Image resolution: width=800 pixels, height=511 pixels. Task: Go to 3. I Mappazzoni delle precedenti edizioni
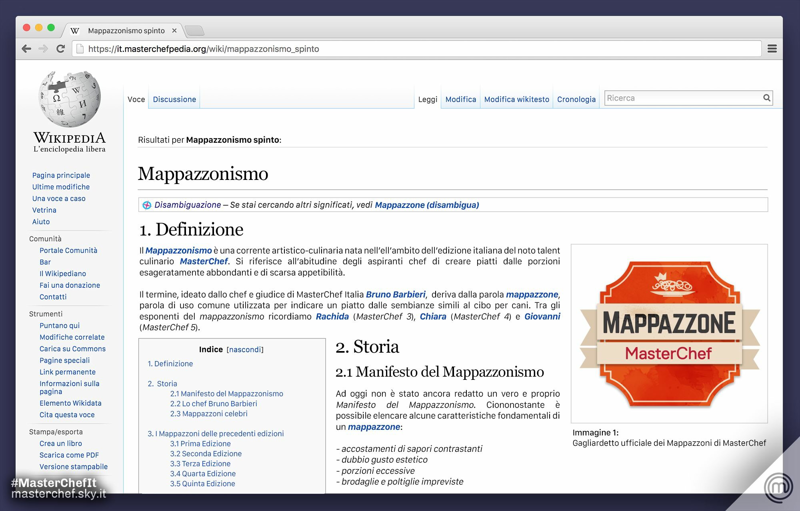coord(216,433)
